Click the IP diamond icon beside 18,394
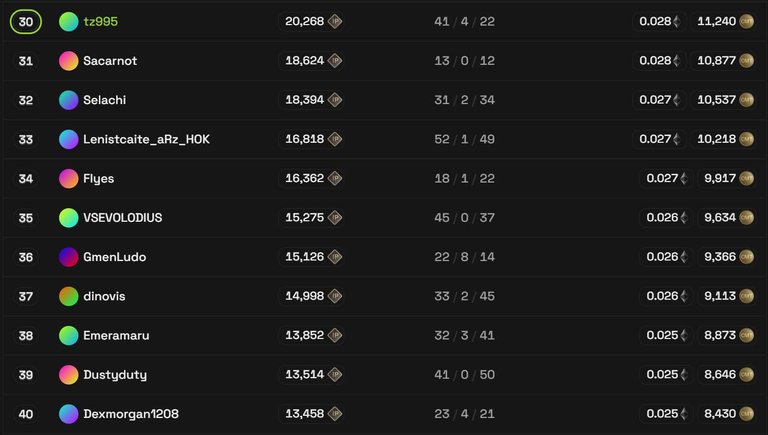Viewport: 768px width, 435px height. tap(335, 100)
